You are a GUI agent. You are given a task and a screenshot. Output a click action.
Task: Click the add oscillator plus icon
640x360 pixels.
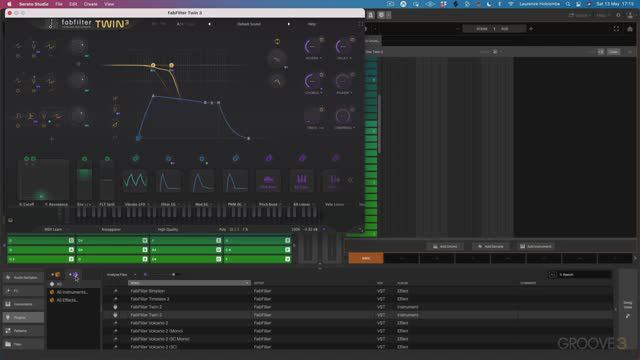[51, 139]
